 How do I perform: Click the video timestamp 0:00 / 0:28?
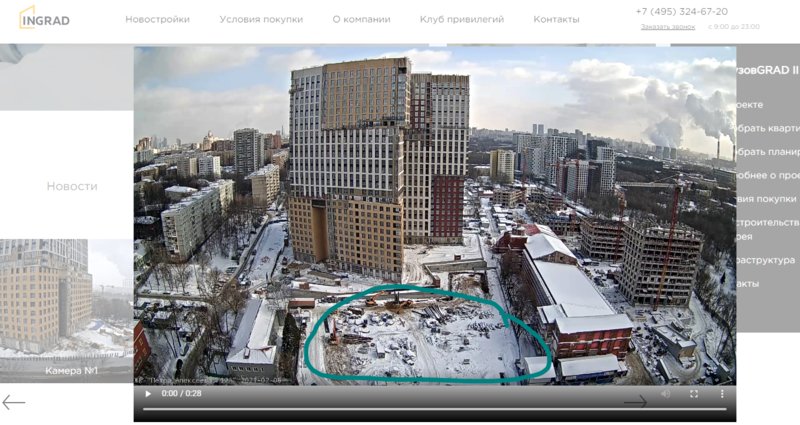pos(181,393)
